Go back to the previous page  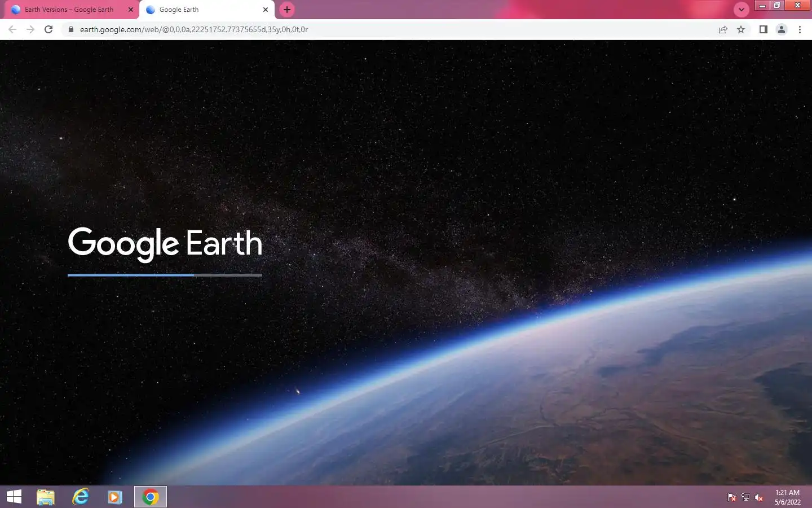(x=12, y=29)
